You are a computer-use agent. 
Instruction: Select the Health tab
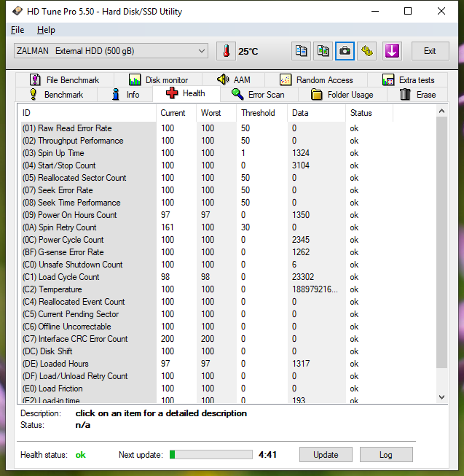186,93
